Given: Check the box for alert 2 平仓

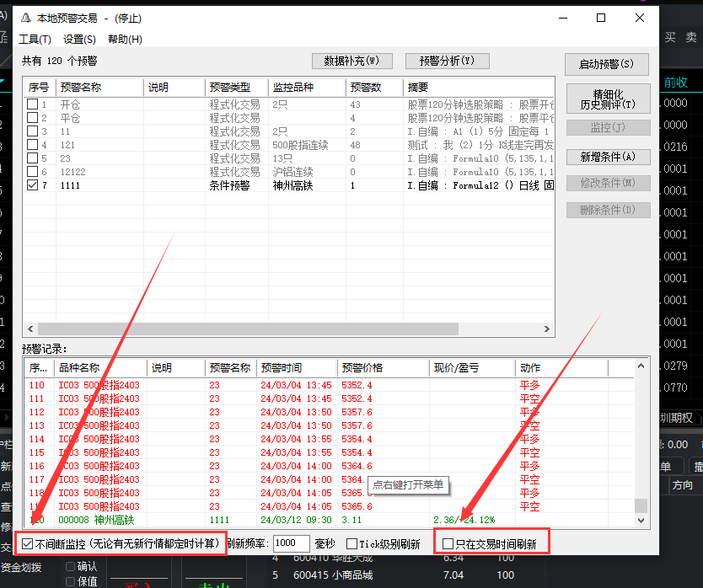Looking at the screenshot, I should coord(32,118).
